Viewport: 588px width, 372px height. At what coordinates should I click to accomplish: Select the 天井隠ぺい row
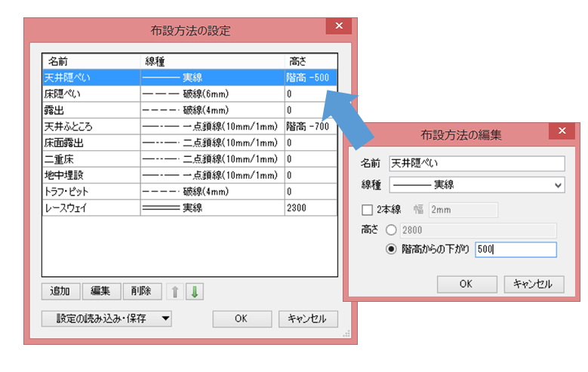[x=189, y=78]
